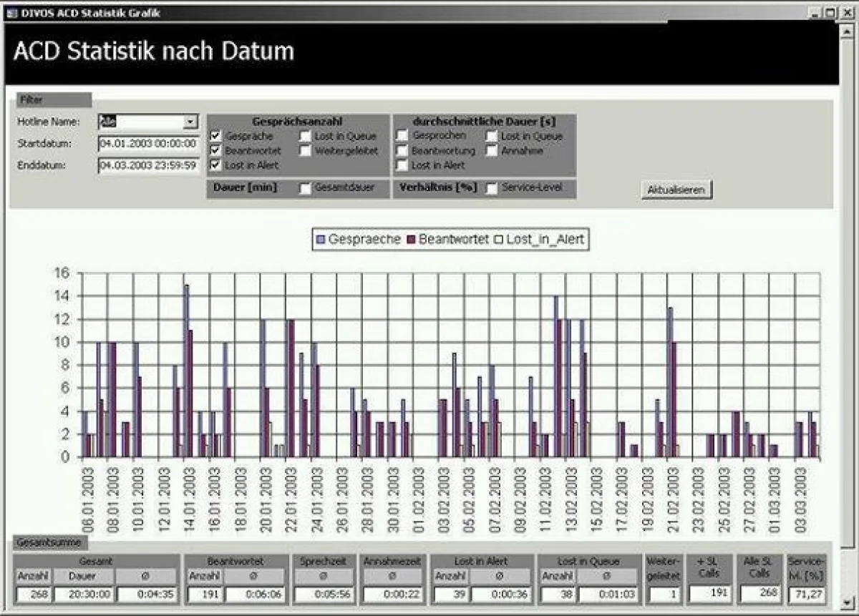859x616 pixels.
Task: Uncheck the Gespräche checkbox
Action: tap(215, 136)
